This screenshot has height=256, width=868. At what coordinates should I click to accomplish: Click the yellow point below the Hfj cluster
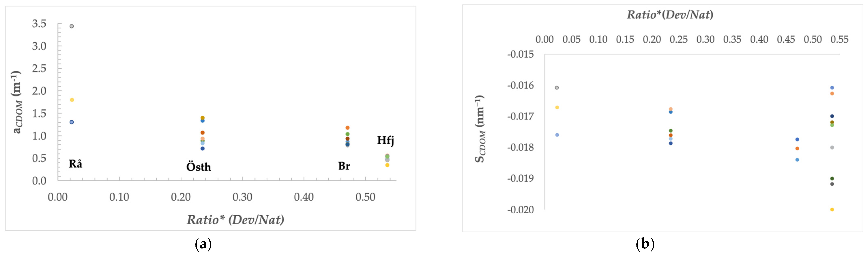point(387,165)
